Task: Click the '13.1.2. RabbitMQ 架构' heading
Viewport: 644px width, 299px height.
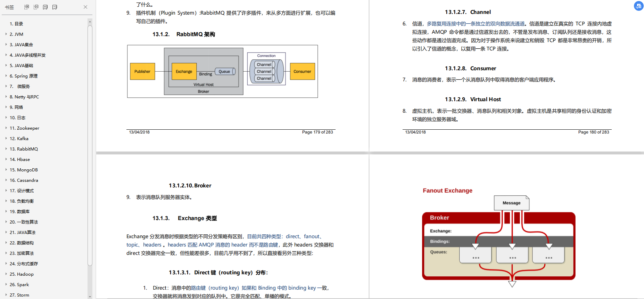Action: point(184,34)
